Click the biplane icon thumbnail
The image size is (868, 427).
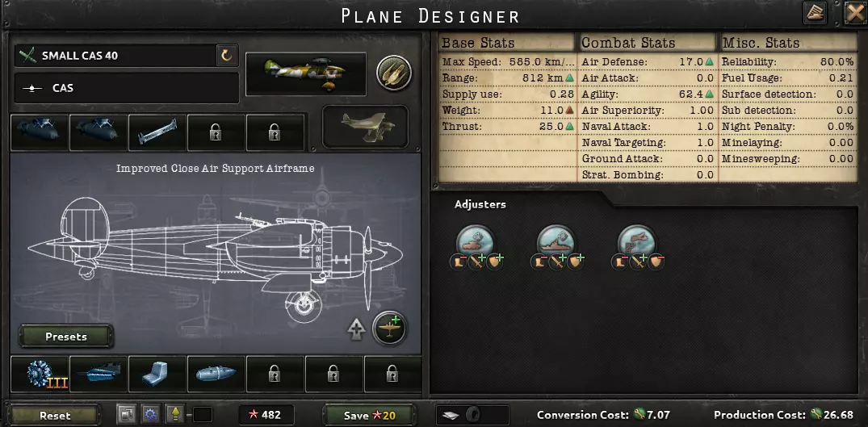[x=365, y=127]
